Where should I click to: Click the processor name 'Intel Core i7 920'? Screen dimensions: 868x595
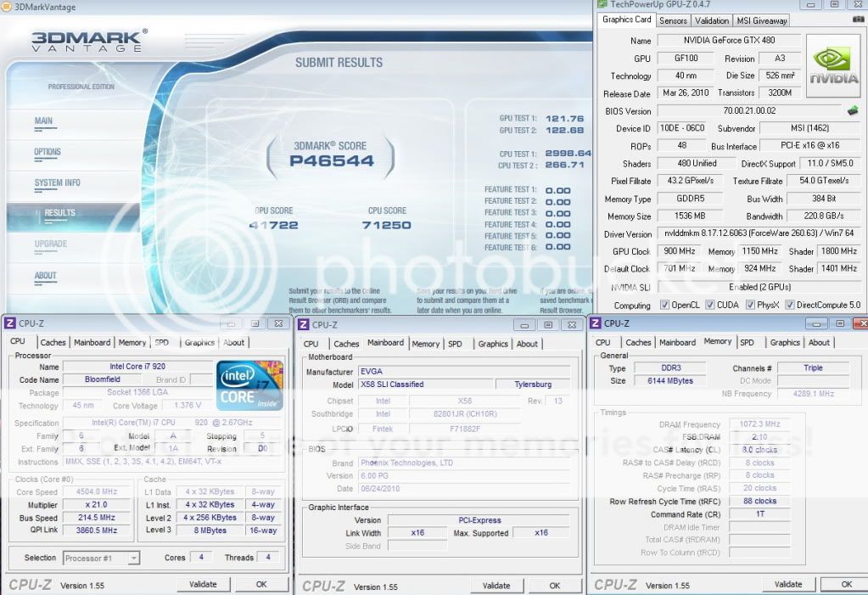click(137, 366)
